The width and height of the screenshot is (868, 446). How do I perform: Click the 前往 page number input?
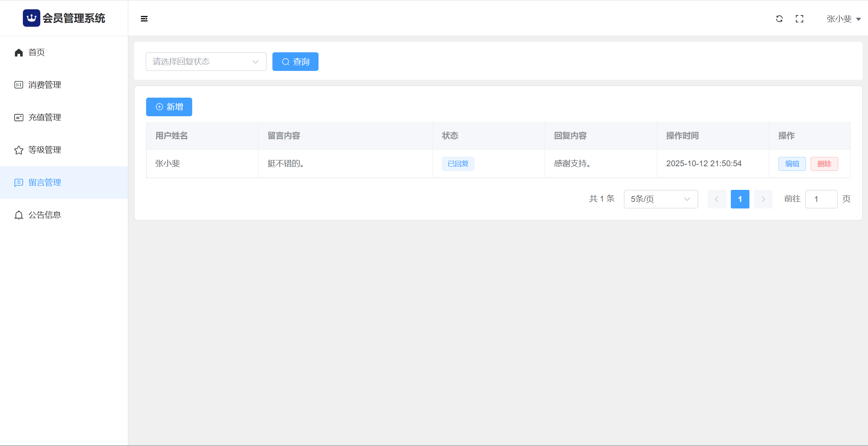pos(821,199)
